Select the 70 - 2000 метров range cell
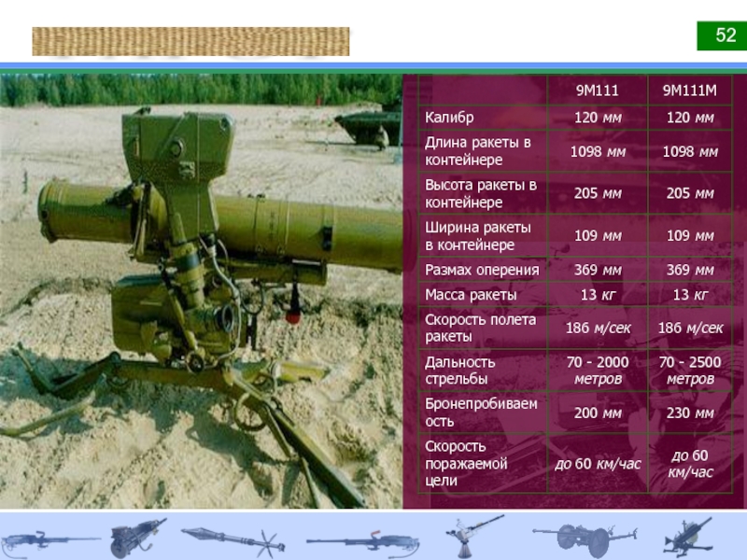747x560 pixels. tap(598, 370)
